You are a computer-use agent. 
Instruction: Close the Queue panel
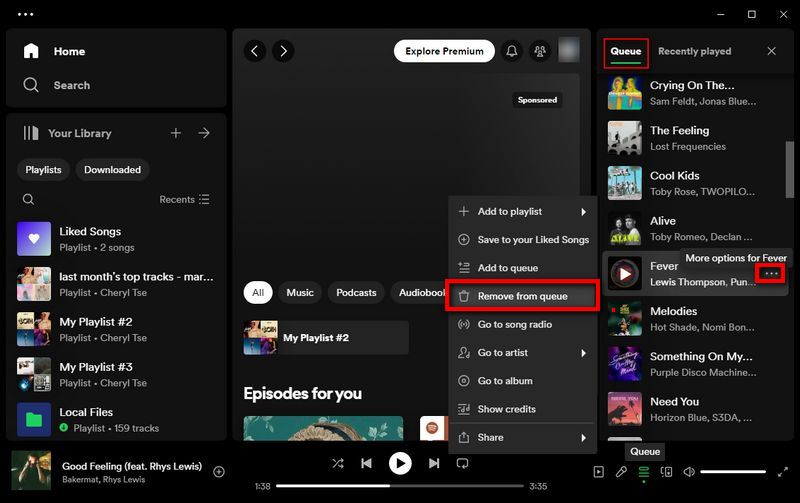[771, 51]
